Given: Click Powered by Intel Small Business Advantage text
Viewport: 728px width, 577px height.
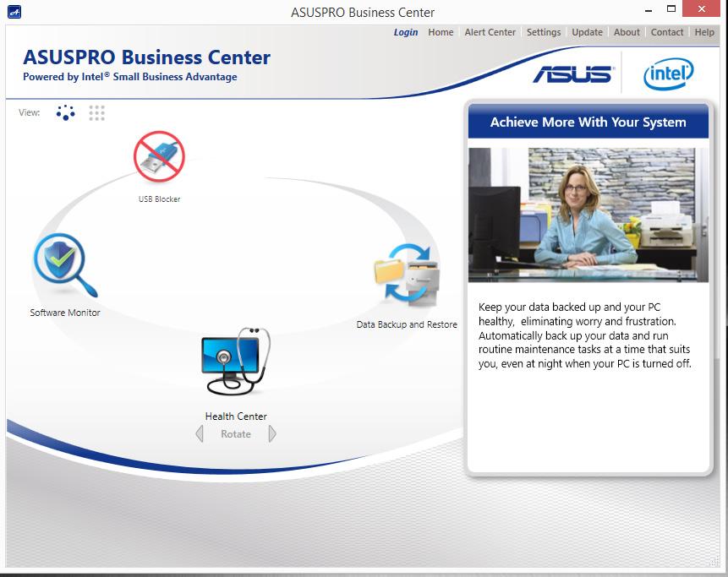Looking at the screenshot, I should click(x=130, y=77).
